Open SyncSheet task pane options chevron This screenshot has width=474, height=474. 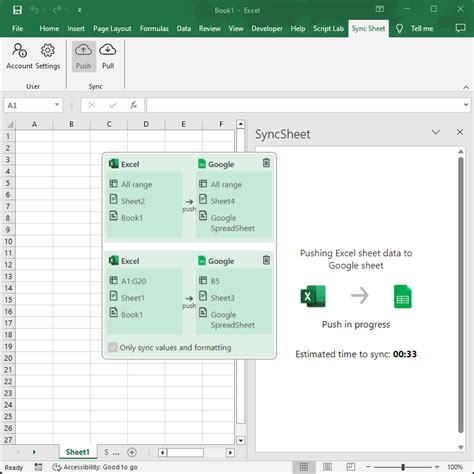coord(436,132)
